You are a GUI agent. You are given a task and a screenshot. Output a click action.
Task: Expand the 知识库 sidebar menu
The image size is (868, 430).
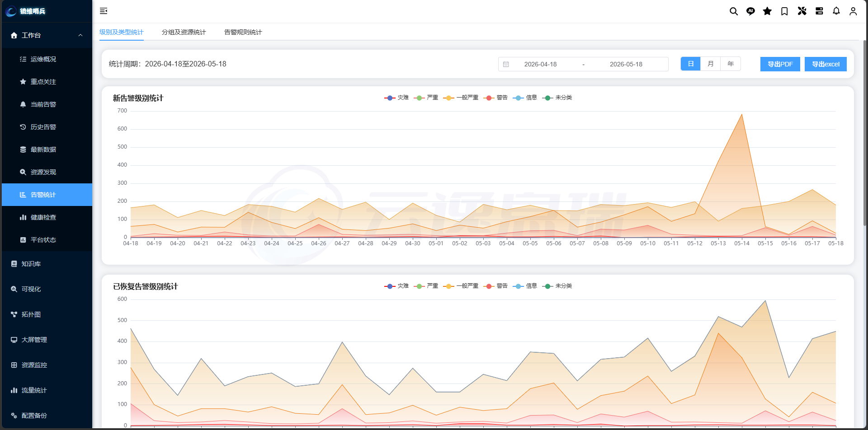coord(47,264)
